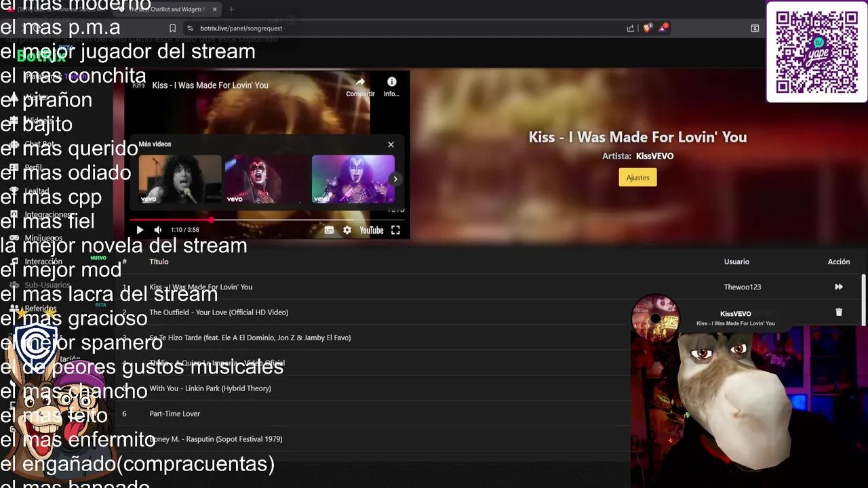Open Sub-Usuarios in the Botrix sidebar
This screenshot has width=868, height=488.
coord(47,285)
